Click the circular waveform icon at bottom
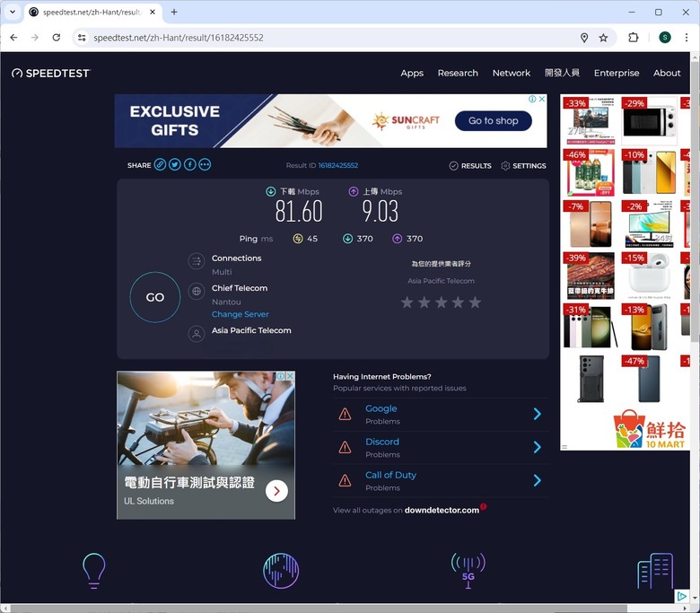The width and height of the screenshot is (700, 613). [x=281, y=571]
